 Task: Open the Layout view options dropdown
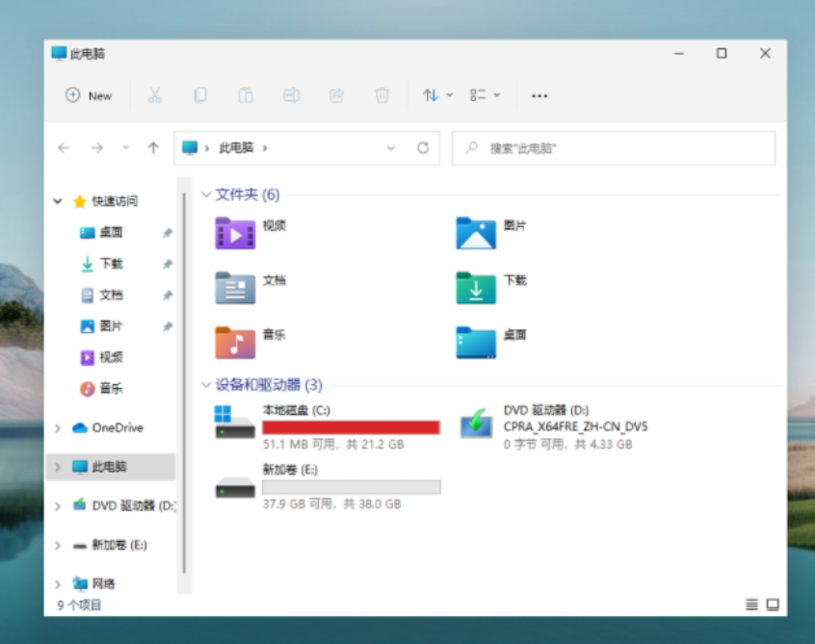click(x=485, y=95)
